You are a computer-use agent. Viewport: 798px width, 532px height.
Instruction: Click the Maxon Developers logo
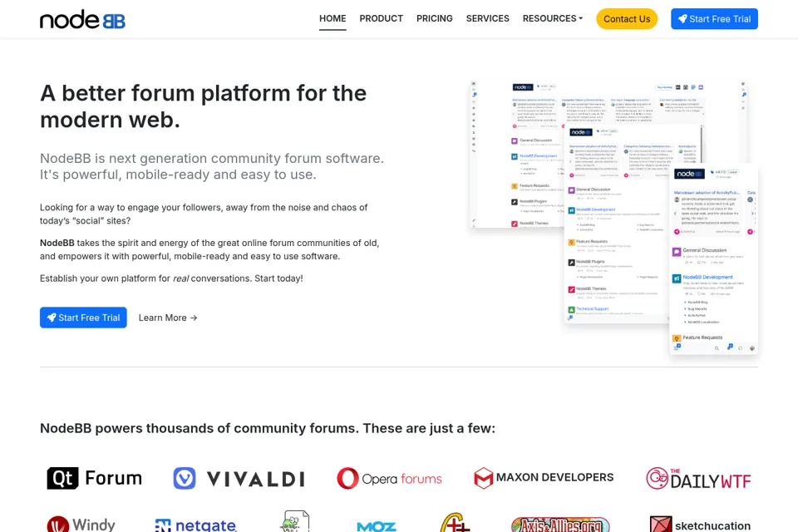pyautogui.click(x=544, y=478)
